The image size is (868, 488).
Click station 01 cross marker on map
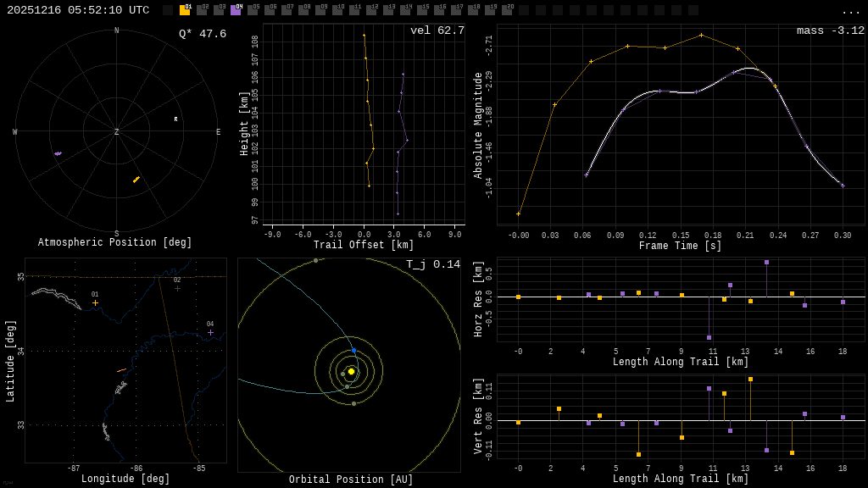[95, 302]
